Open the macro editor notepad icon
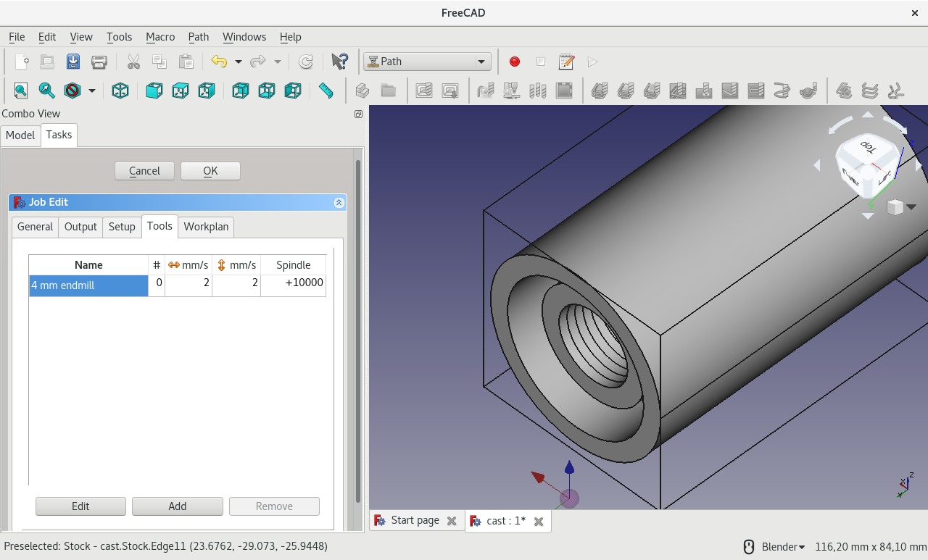 click(566, 62)
